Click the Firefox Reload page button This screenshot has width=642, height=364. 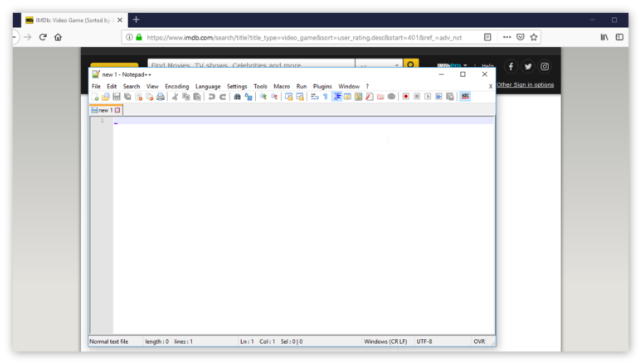click(43, 37)
